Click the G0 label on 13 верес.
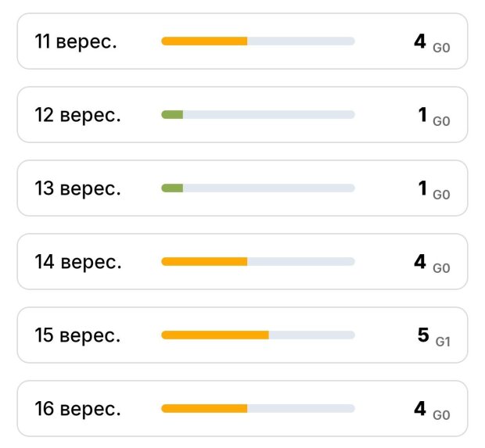The image size is (485, 448). pyautogui.click(x=441, y=195)
